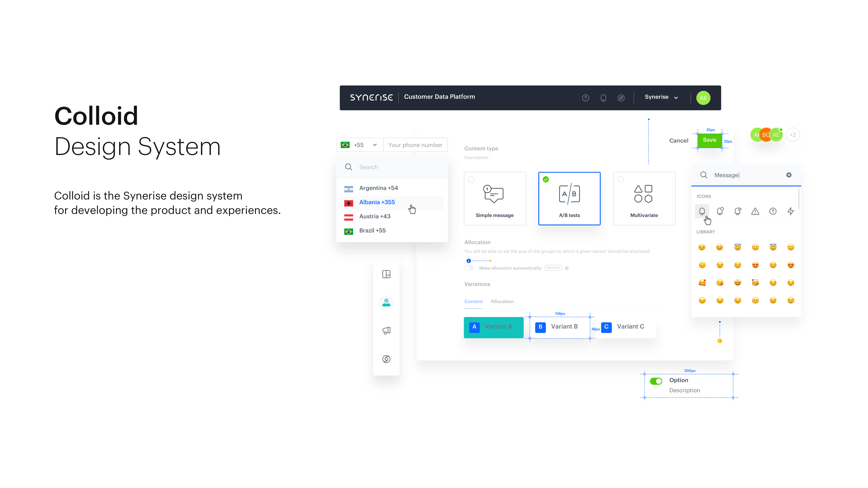The height and width of the screenshot is (488, 868).
Task: Select the lightning bolt icon
Action: (790, 211)
